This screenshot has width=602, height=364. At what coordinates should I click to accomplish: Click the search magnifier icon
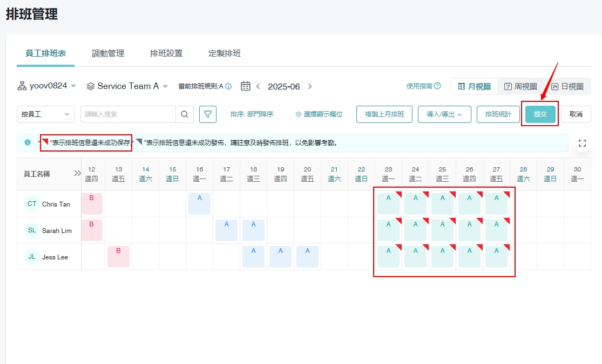click(184, 114)
